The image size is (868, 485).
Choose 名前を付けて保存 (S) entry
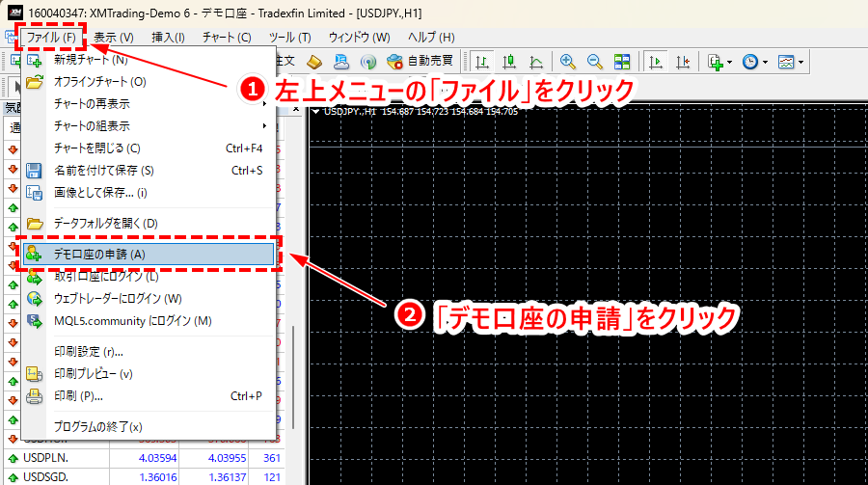pos(149,171)
